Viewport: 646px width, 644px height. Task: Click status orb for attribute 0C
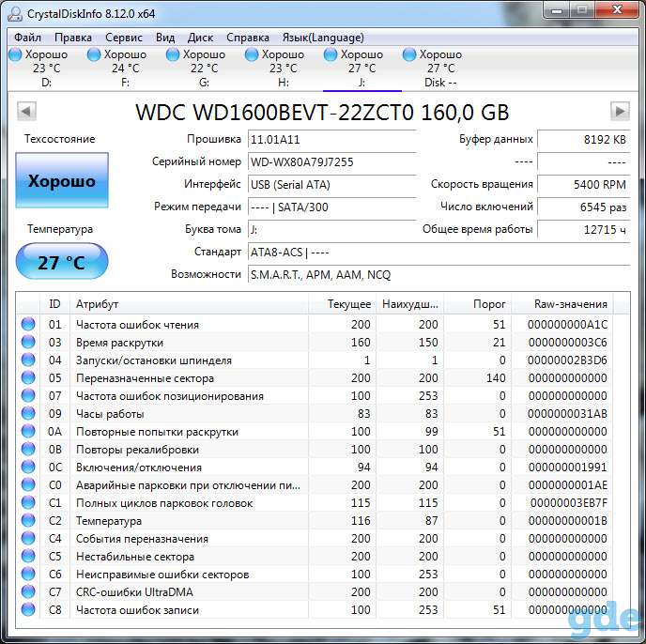pos(28,467)
